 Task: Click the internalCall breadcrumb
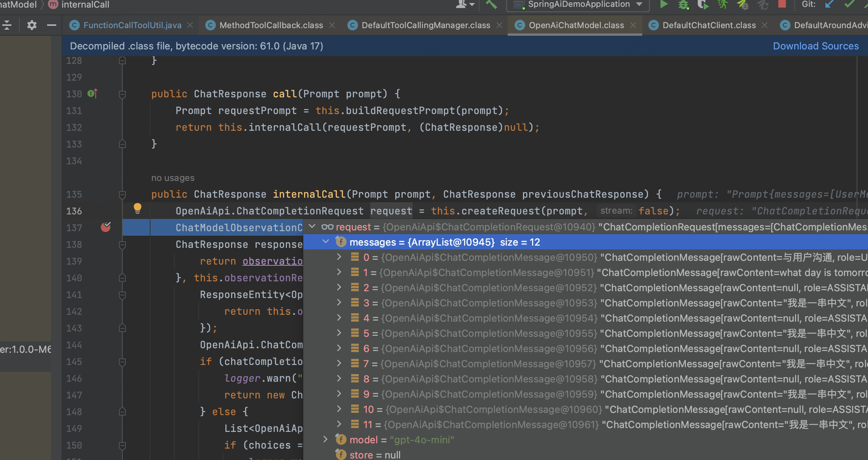click(85, 5)
